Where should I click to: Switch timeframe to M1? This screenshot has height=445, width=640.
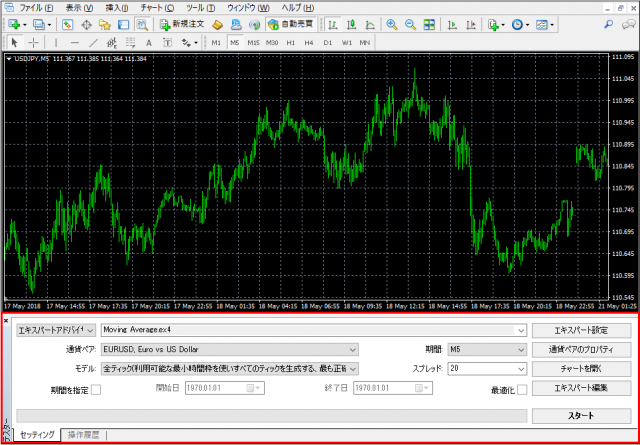pos(216,42)
